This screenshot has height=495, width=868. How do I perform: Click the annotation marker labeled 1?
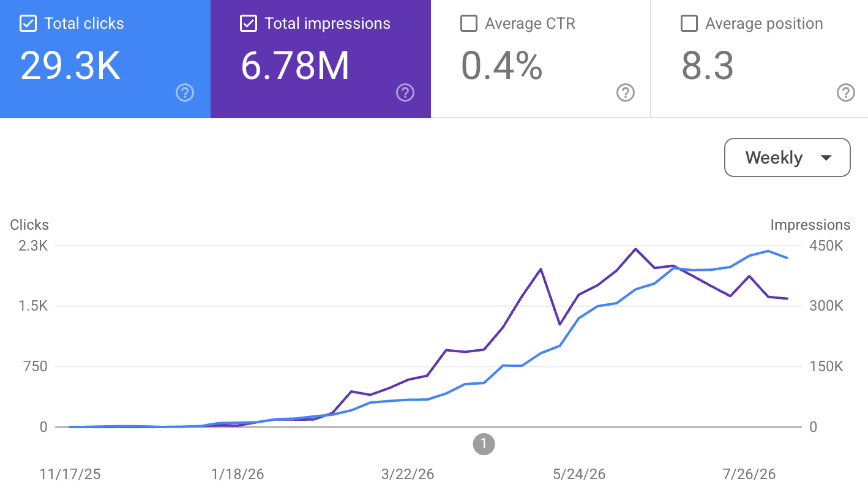pos(484,444)
